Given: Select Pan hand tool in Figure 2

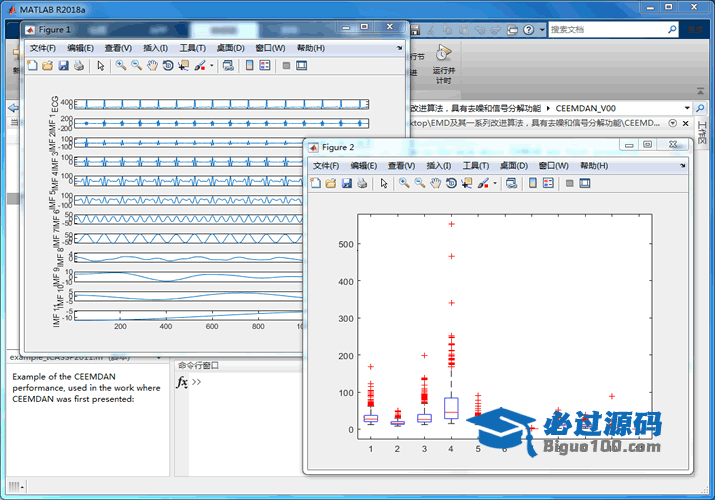Looking at the screenshot, I should click(x=435, y=183).
